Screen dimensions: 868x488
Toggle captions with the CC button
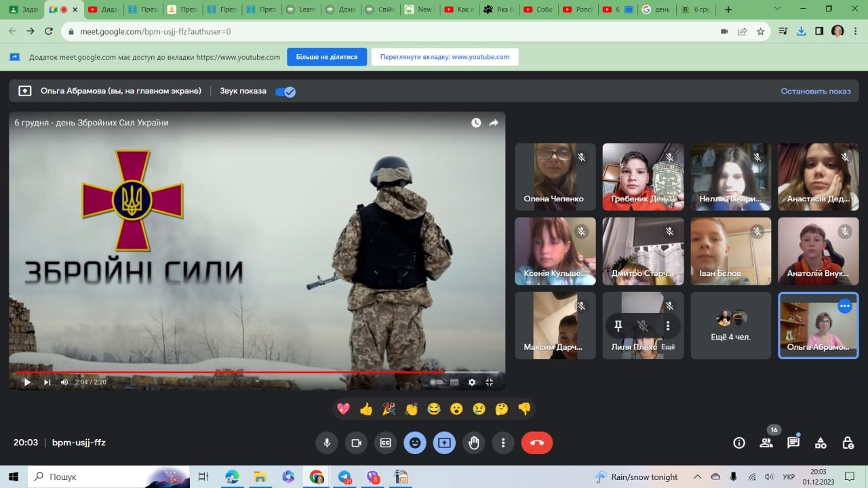(x=385, y=443)
